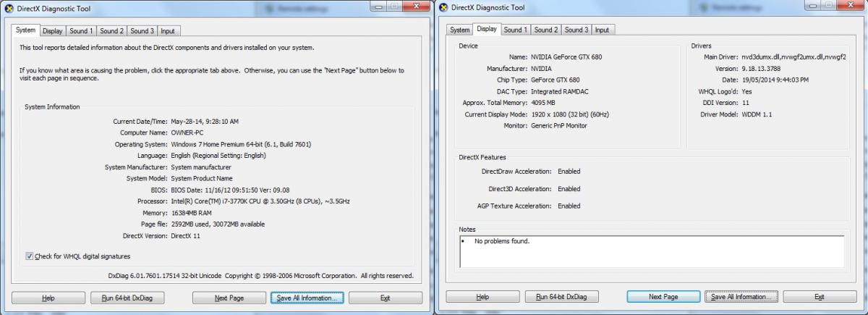Image resolution: width=868 pixels, height=315 pixels.
Task: Click the Windows 7 Home Premium operating system value
Action: (x=241, y=144)
